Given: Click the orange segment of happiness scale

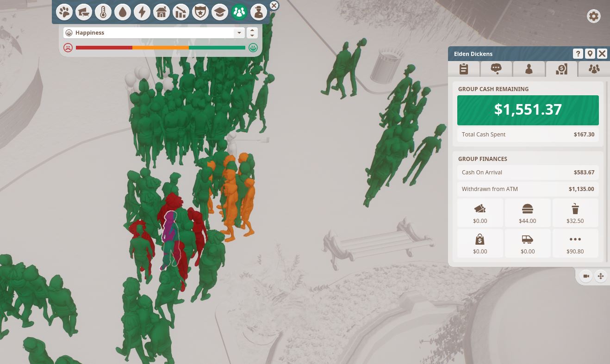Looking at the screenshot, I should pos(161,48).
